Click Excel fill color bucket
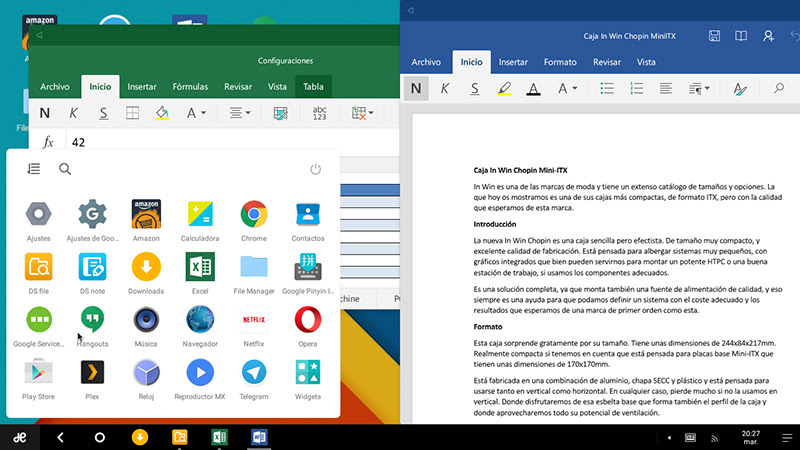Screen dimensions: 800x450 [x=162, y=113]
